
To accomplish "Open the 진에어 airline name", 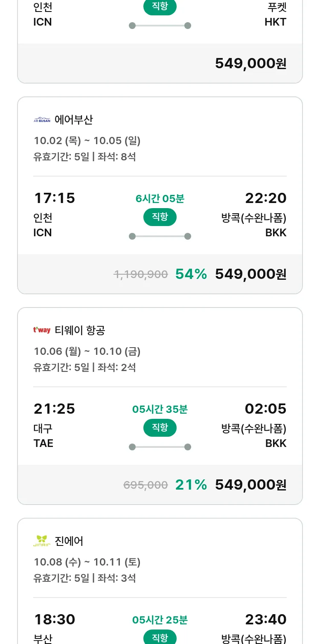I will (x=69, y=541).
